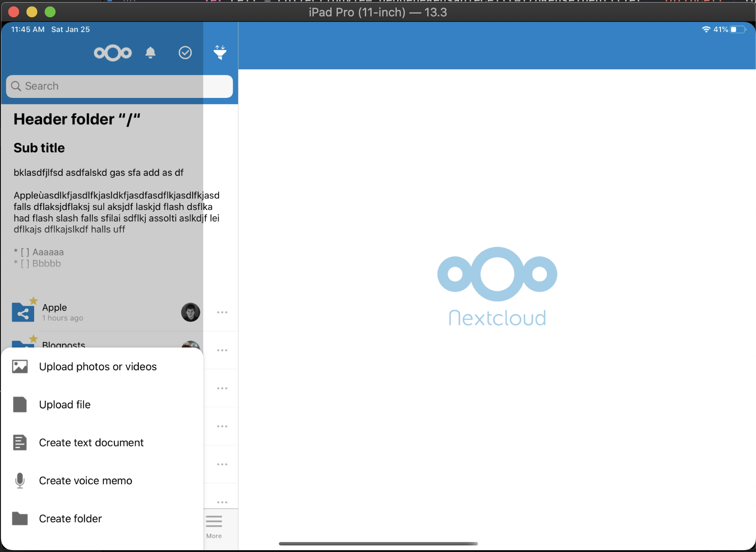Select Create voice memo
The height and width of the screenshot is (552, 756).
point(102,480)
